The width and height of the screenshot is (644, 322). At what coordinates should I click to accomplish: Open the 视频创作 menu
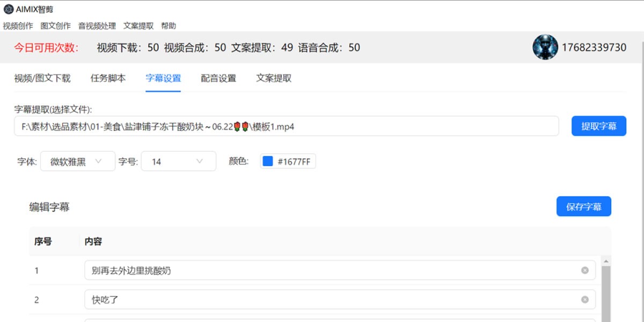click(x=18, y=26)
